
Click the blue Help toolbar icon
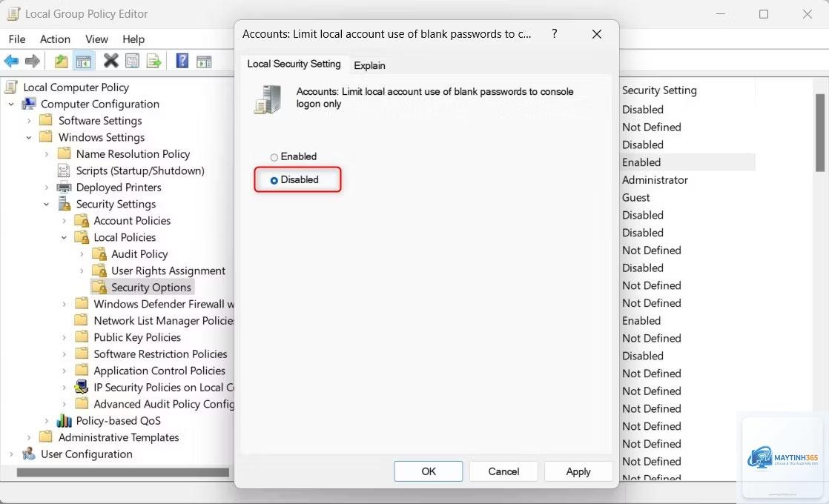182,61
